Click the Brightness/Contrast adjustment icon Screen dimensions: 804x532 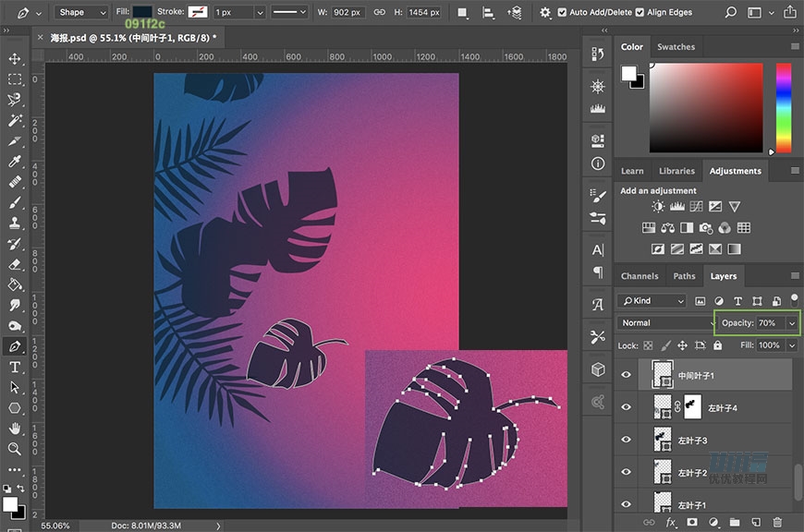click(x=658, y=207)
